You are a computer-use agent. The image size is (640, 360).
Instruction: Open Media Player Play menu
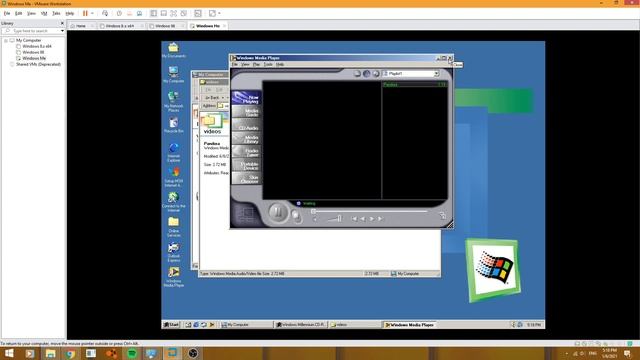[256, 64]
